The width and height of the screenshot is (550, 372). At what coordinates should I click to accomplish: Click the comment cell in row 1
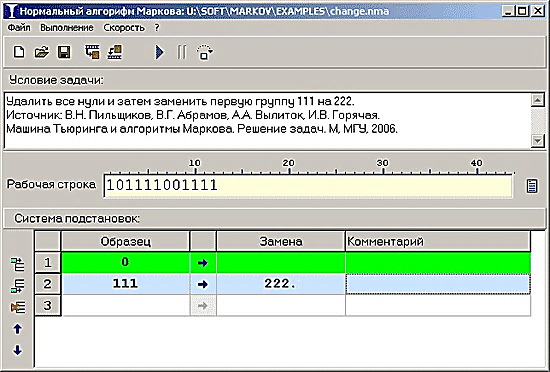438,262
